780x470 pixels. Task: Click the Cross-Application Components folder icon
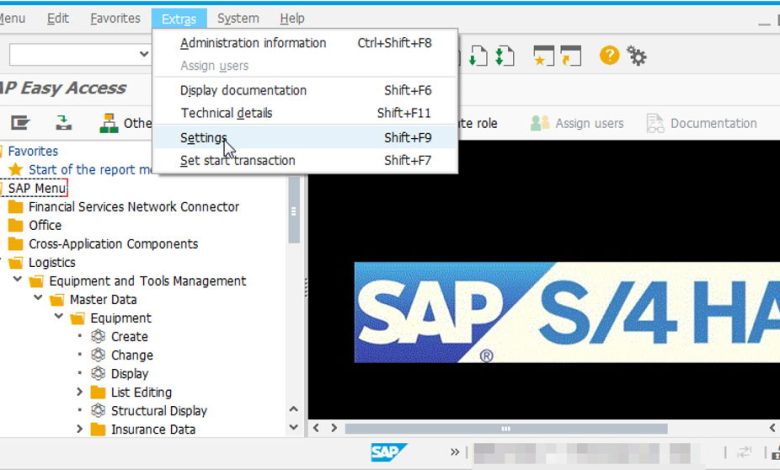coord(15,244)
